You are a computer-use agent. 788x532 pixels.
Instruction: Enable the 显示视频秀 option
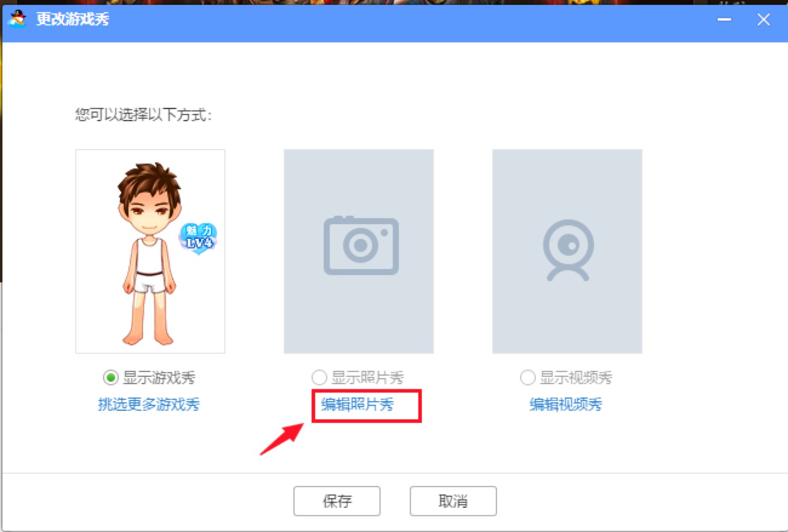point(527,377)
